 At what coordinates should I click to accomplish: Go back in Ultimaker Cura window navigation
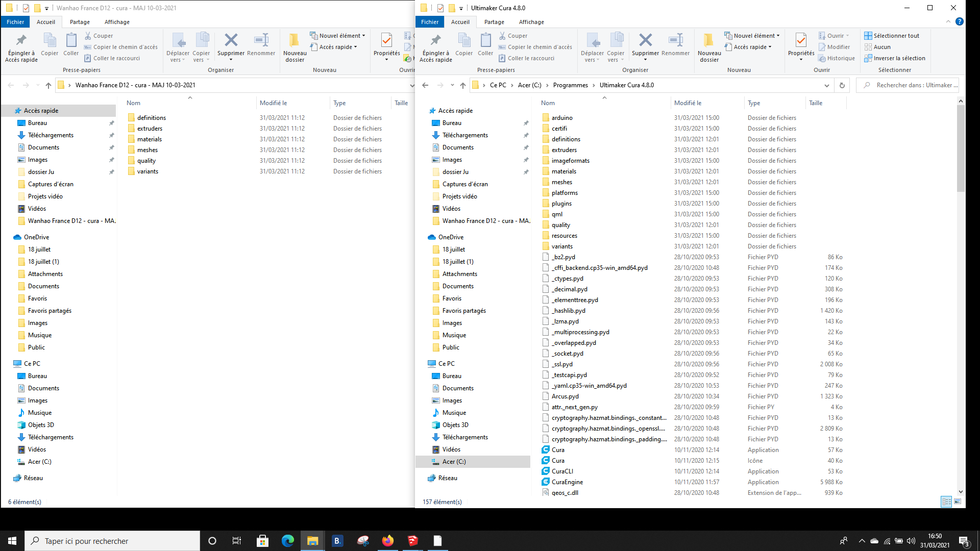click(x=425, y=85)
